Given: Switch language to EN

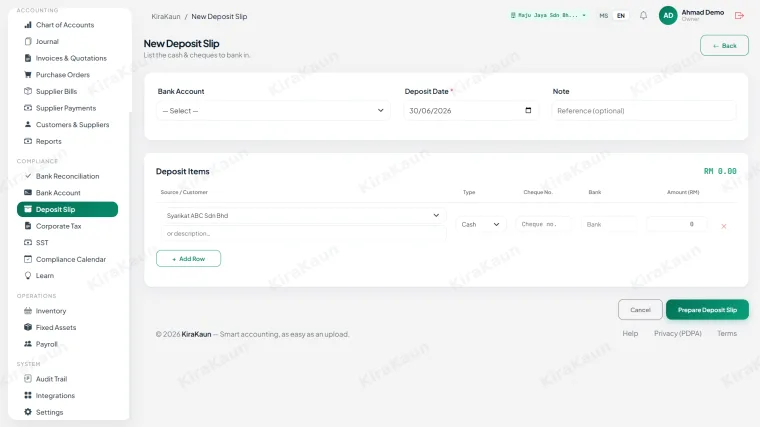Looking at the screenshot, I should click(x=621, y=16).
